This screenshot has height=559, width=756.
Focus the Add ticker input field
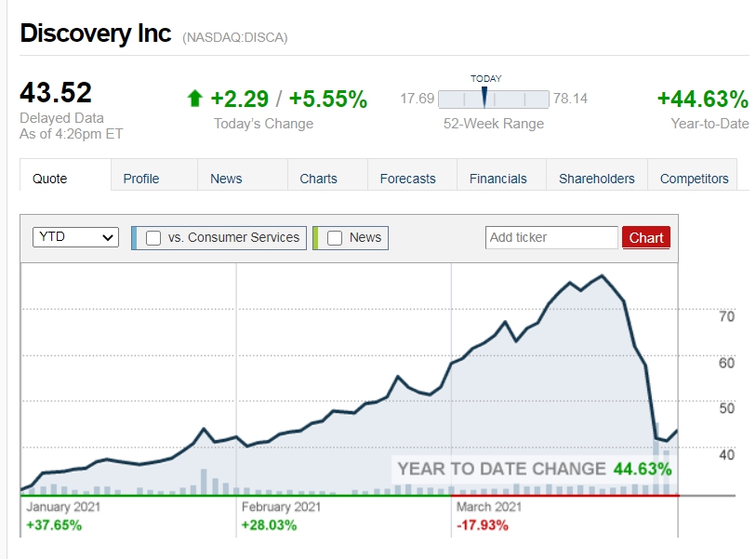click(551, 238)
